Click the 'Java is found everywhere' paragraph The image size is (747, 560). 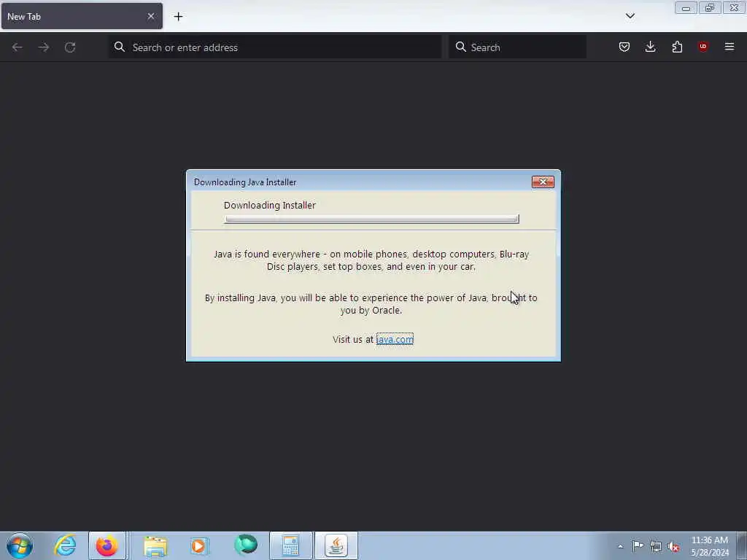pos(371,260)
